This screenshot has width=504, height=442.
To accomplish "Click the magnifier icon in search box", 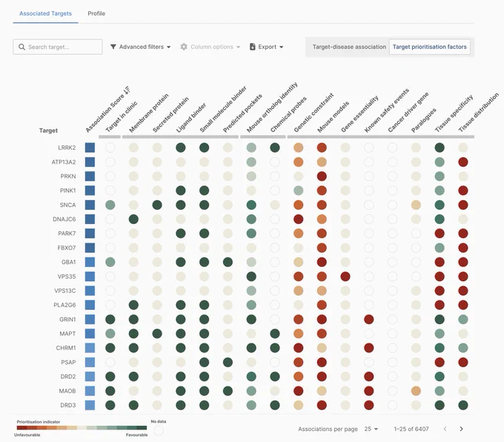I will [x=21, y=47].
